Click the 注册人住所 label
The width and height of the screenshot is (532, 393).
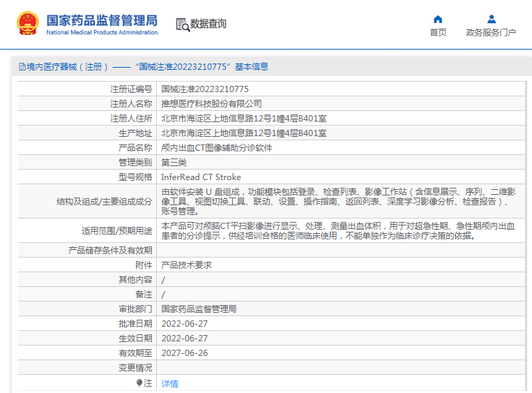click(131, 118)
